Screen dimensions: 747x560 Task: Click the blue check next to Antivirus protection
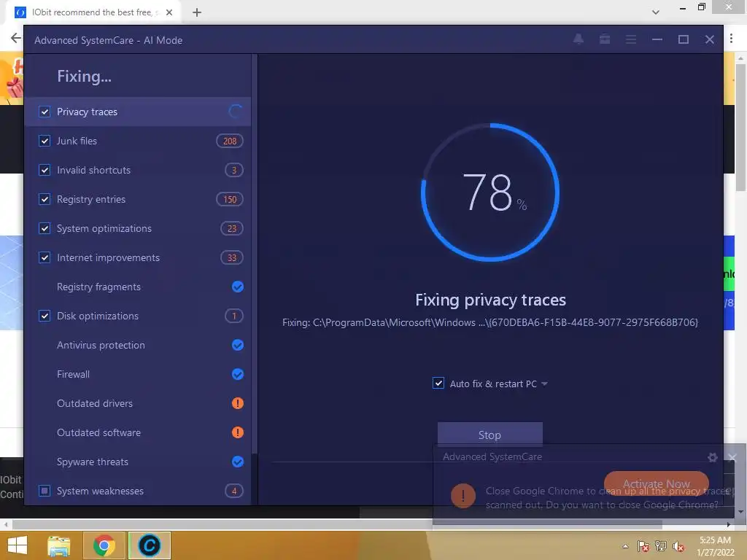(x=237, y=345)
